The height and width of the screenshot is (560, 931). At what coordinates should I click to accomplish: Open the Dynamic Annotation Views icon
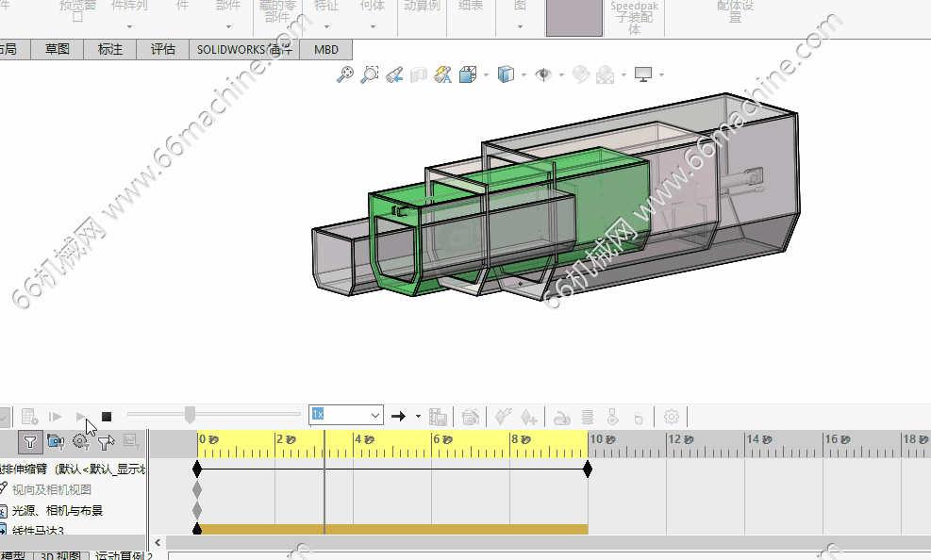443,74
